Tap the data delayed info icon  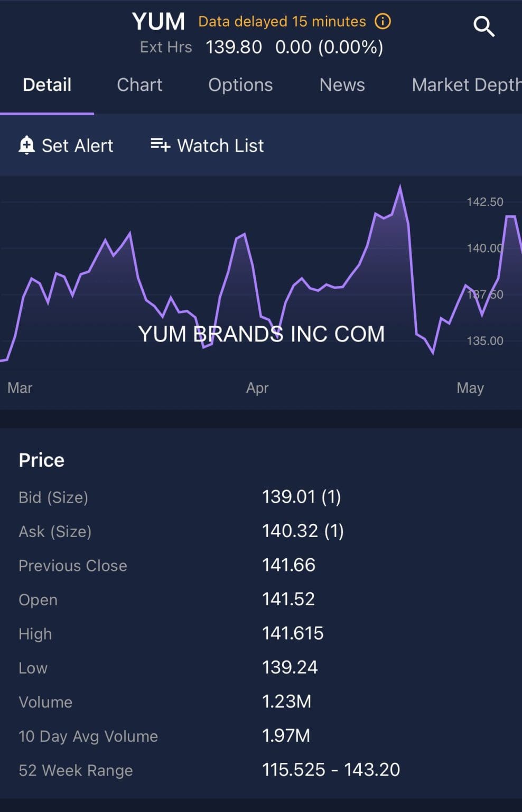click(382, 21)
